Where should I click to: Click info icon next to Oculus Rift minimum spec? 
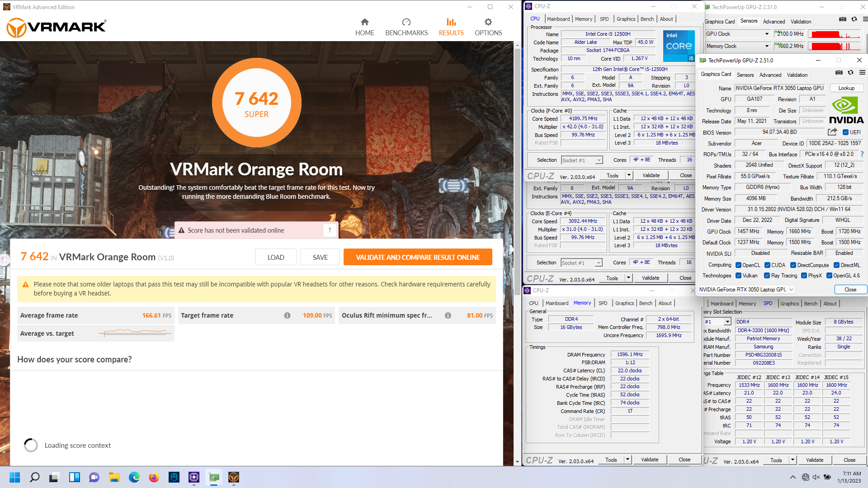point(448,315)
